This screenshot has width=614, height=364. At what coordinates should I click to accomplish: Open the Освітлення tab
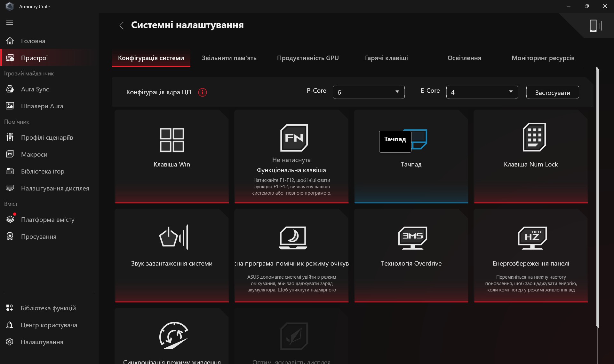point(464,58)
